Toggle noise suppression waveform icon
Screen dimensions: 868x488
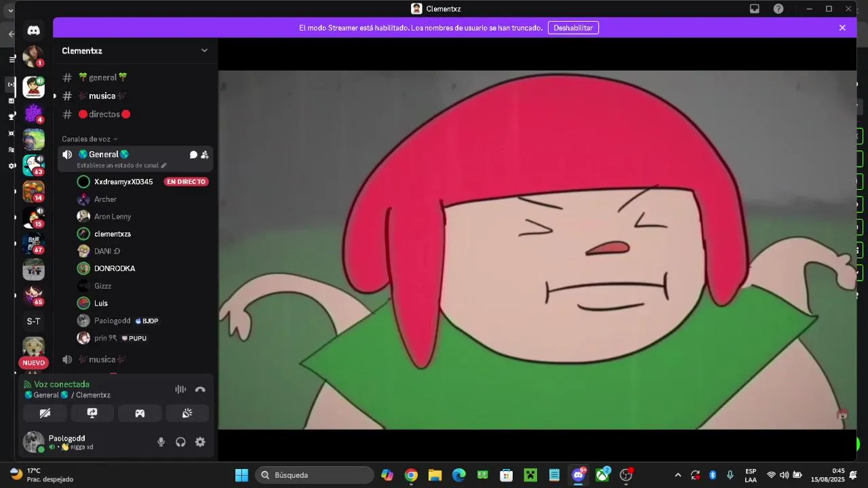coord(180,389)
